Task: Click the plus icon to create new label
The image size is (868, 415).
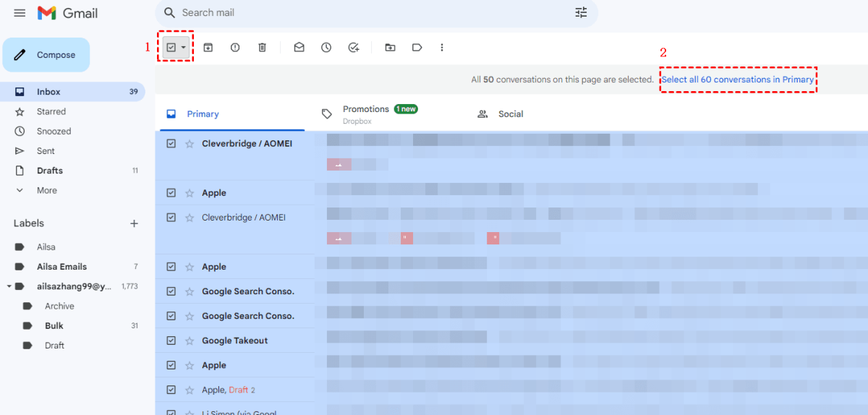Action: 134,223
